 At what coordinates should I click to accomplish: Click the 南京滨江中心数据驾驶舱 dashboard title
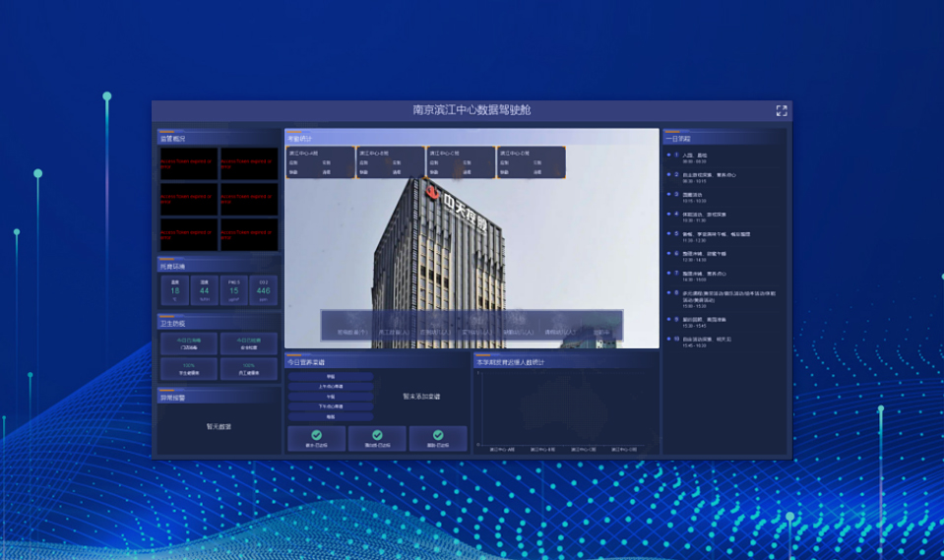[472, 109]
